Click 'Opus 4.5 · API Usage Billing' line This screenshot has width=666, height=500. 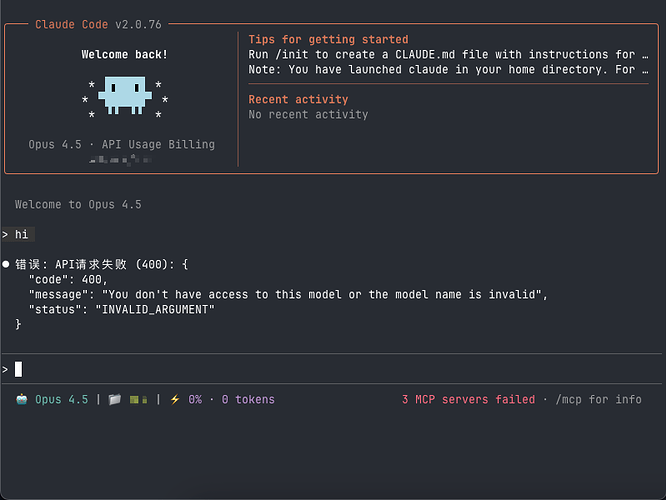coord(121,144)
